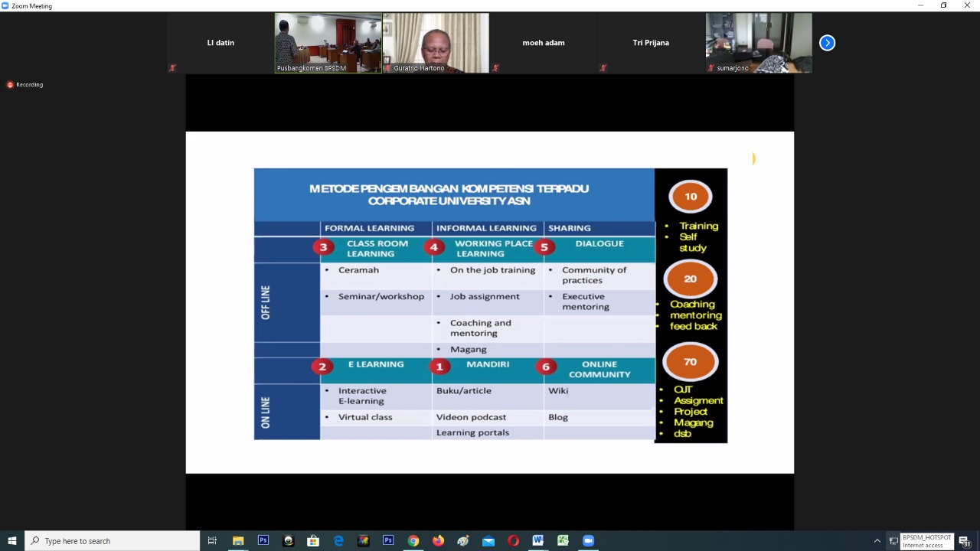Viewport: 980px width, 551px height.
Task: Click the Windows search box
Action: [113, 541]
